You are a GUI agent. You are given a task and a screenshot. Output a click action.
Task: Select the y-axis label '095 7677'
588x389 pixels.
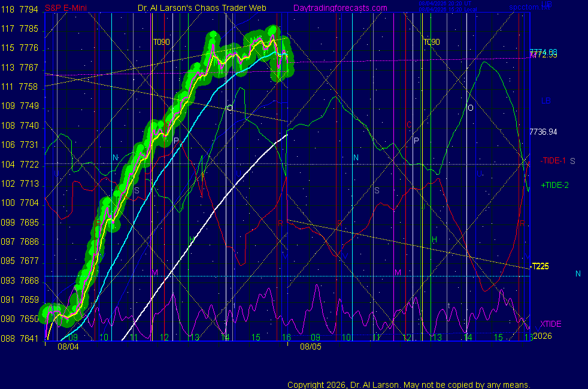click(x=19, y=261)
